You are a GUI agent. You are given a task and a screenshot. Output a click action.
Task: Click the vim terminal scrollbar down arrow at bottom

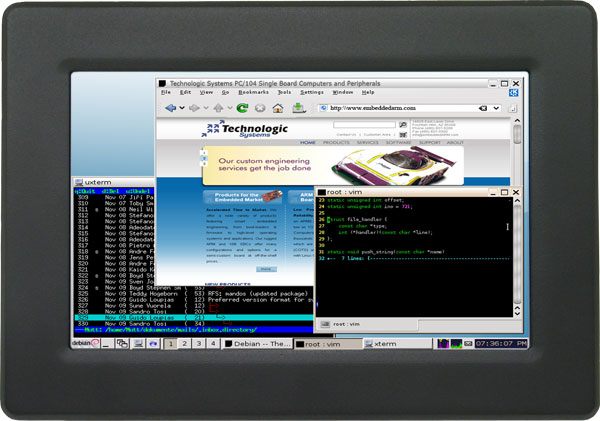coord(517,313)
